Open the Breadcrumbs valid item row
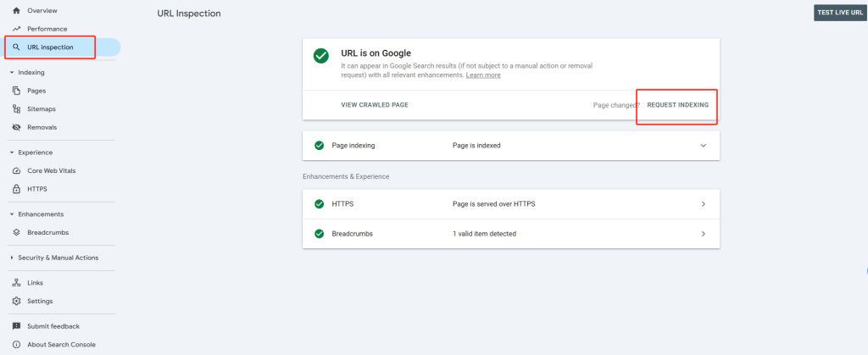The image size is (868, 355). (x=510, y=234)
